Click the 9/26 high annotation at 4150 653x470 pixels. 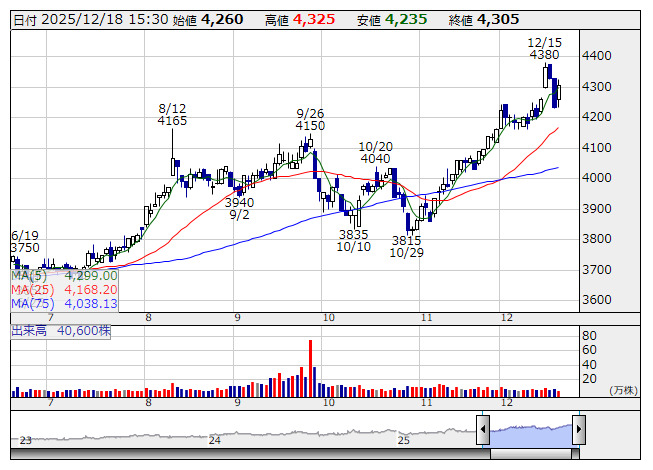pos(310,120)
